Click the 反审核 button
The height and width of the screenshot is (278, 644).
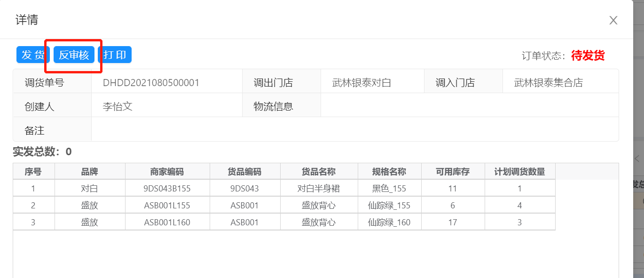74,55
